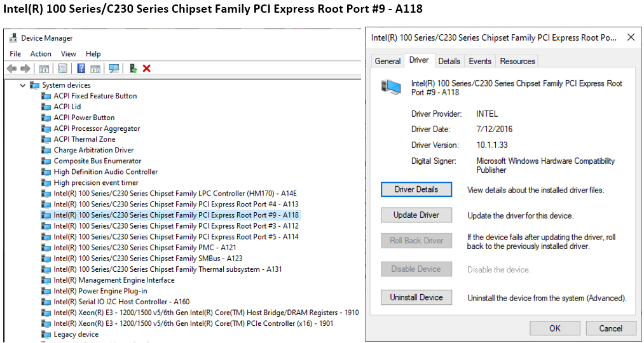
Task: Switch to the Details tab
Action: tap(449, 61)
